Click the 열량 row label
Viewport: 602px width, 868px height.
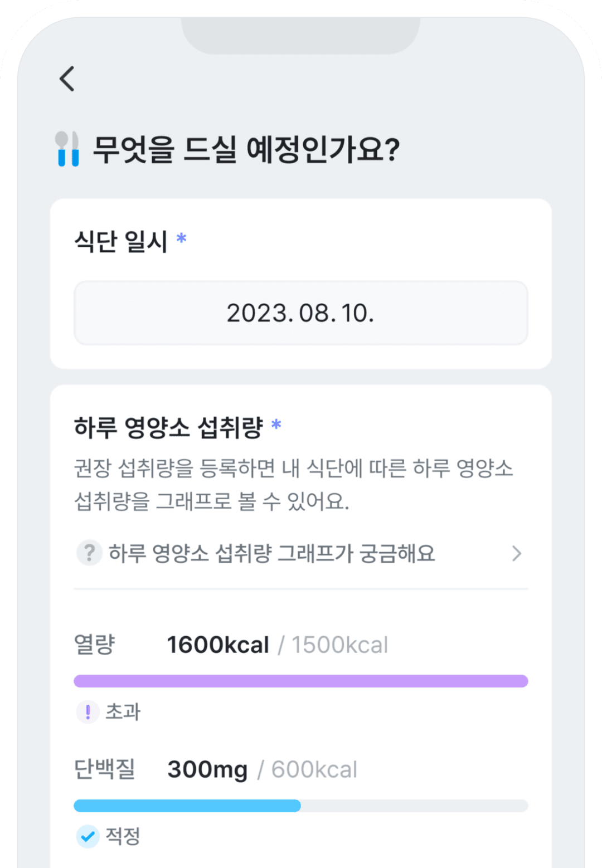95,645
